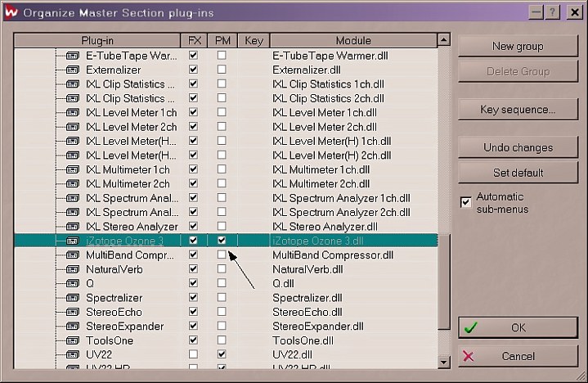Click the plug-in icon beside IXL Stereo Analyzer
Screen dimensions: 588x383
pos(72,227)
